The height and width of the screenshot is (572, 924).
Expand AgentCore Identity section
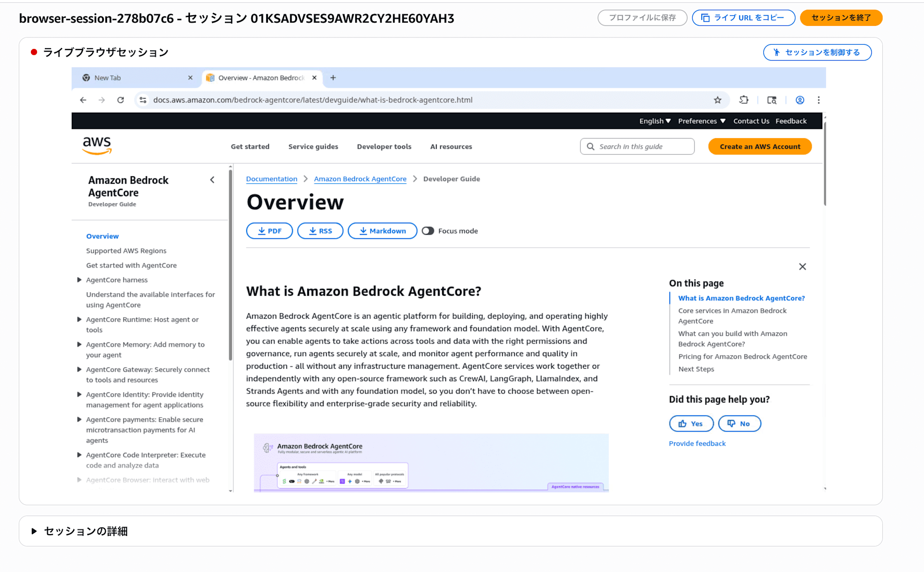click(x=79, y=395)
